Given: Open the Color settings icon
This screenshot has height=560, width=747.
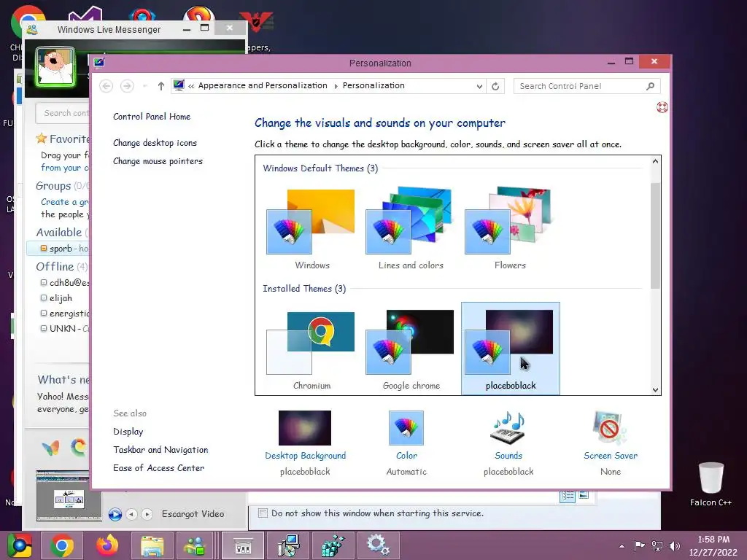Looking at the screenshot, I should click(406, 427).
